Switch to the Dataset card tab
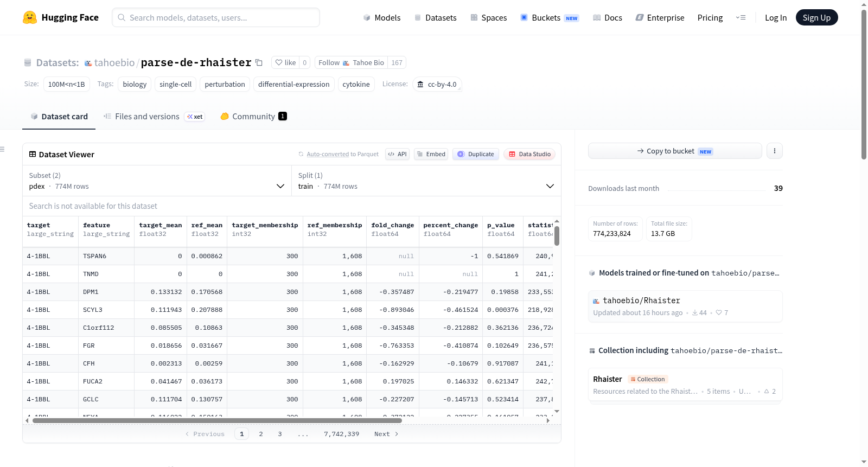868x467 pixels. [x=59, y=117]
